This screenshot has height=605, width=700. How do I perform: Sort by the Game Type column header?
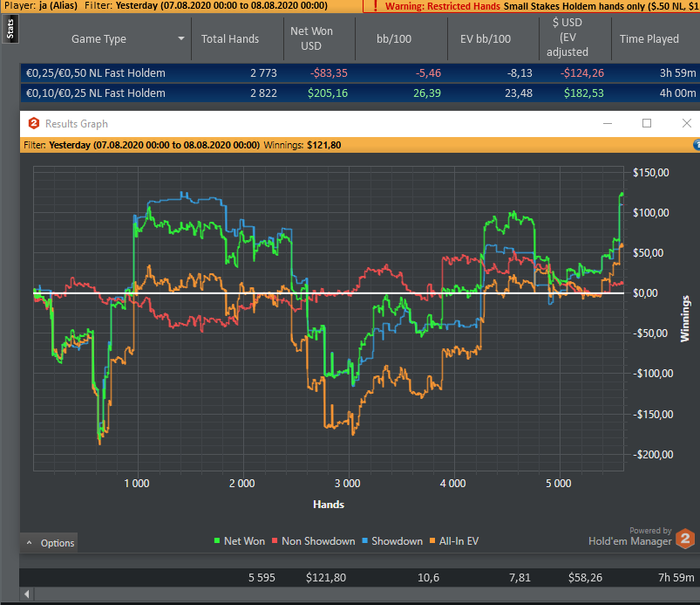[99, 39]
